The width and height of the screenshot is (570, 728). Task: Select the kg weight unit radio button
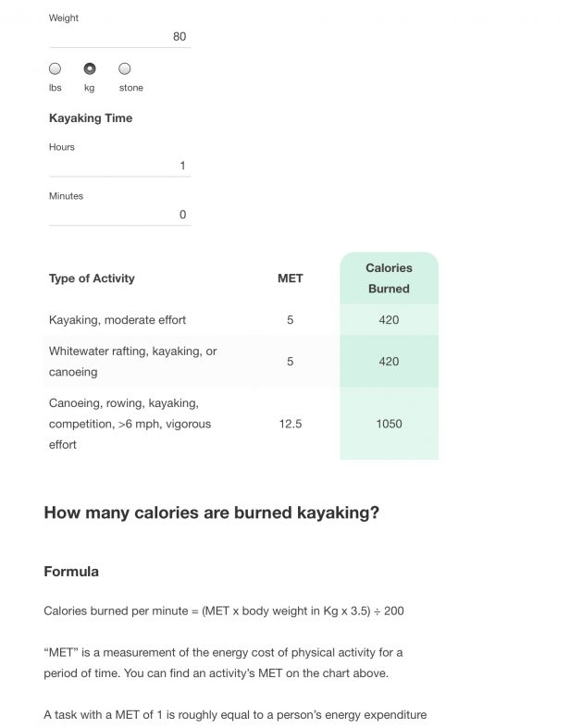coord(90,68)
